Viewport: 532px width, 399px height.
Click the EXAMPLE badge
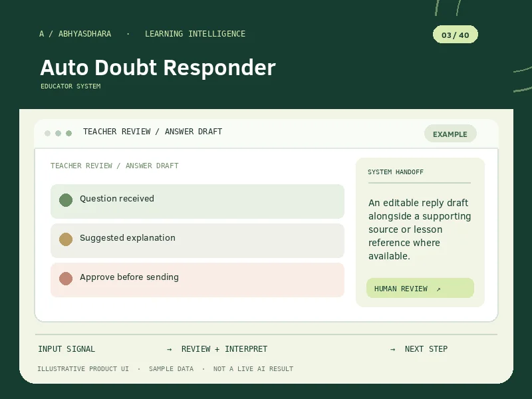pyautogui.click(x=450, y=134)
